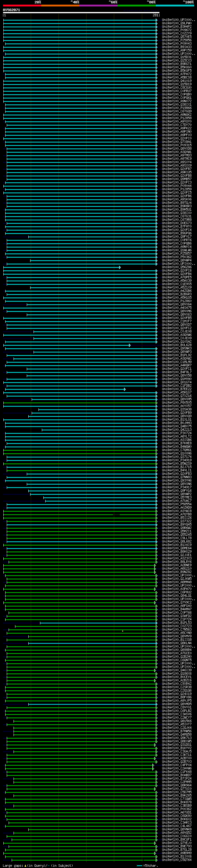Select the UniRef100_Q42213 label
The width and height of the screenshot is (197, 868).
pyautogui.click(x=177, y=430)
